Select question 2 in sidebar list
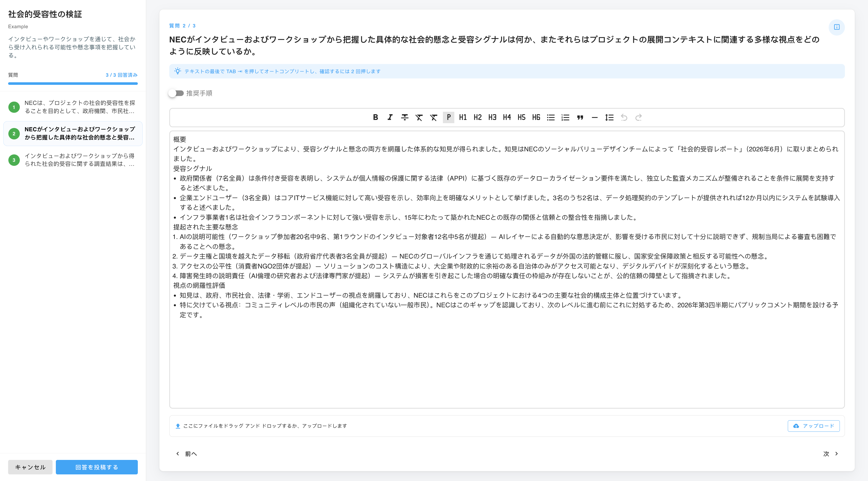 click(x=73, y=134)
